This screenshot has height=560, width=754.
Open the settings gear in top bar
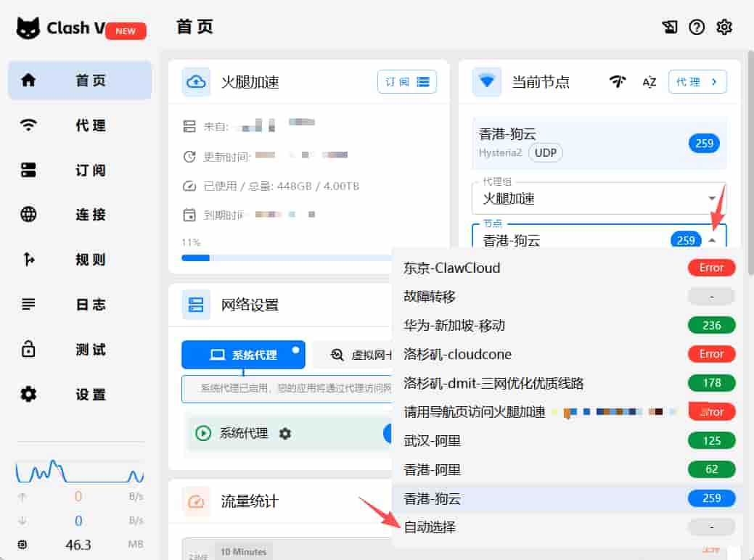tap(724, 28)
